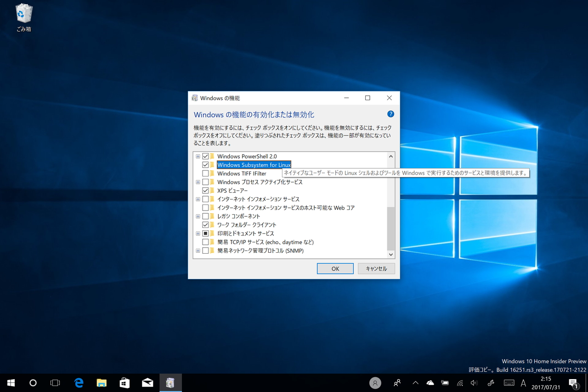
Task: Open the Action Center notification icon
Action: (x=573, y=382)
